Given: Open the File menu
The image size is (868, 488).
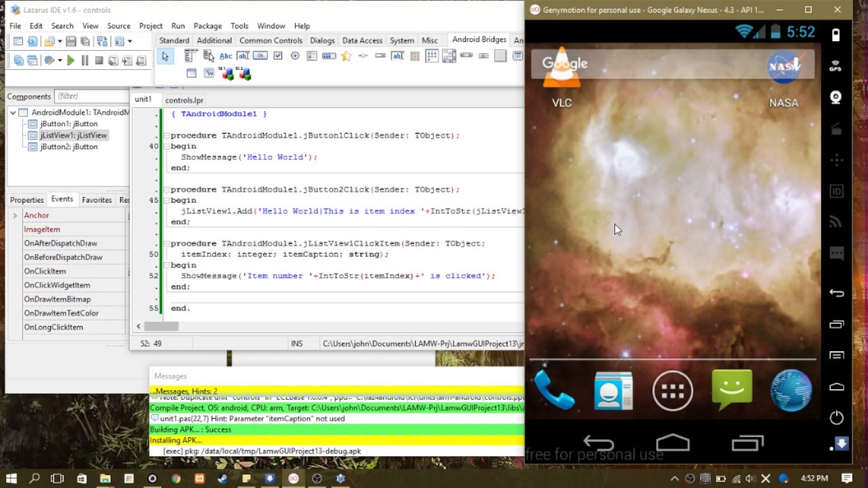Looking at the screenshot, I should point(15,26).
